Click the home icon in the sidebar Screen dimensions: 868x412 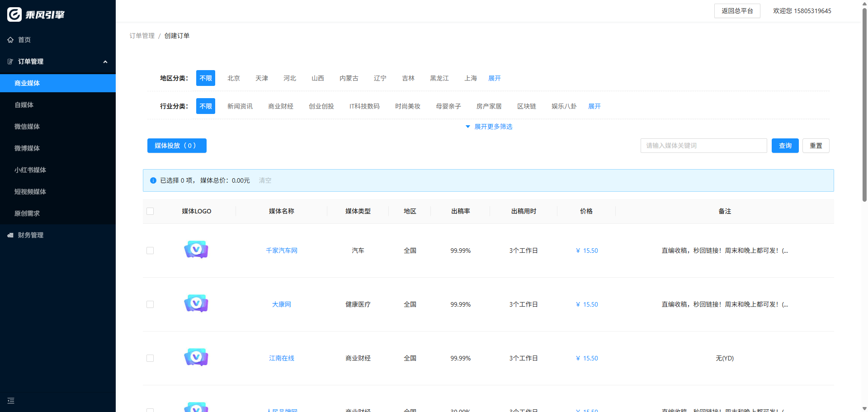click(x=10, y=40)
